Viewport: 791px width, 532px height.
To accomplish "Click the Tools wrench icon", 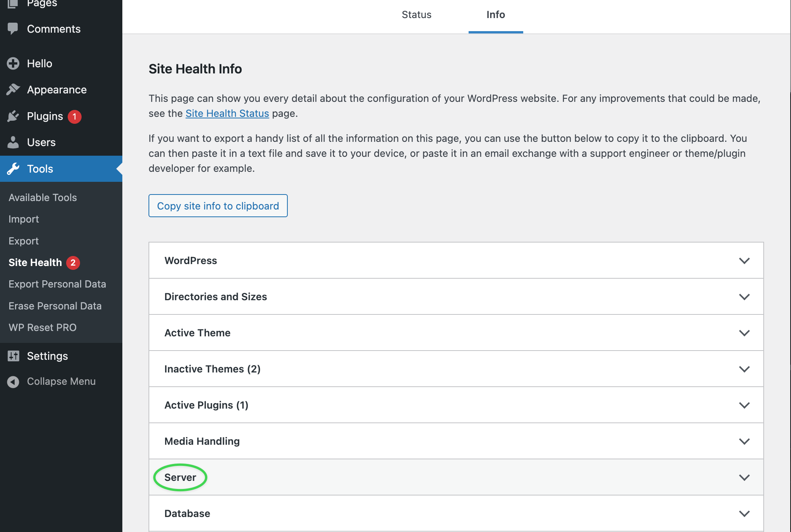I will pos(13,169).
